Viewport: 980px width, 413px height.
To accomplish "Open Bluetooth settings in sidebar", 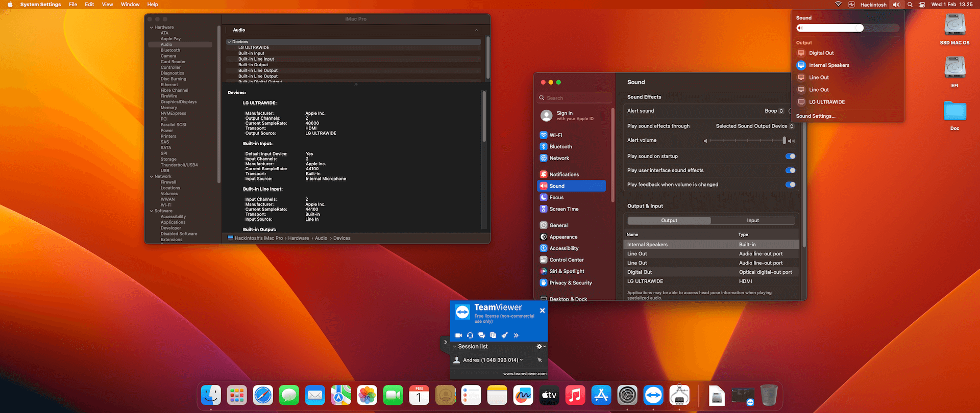I will (x=572, y=147).
